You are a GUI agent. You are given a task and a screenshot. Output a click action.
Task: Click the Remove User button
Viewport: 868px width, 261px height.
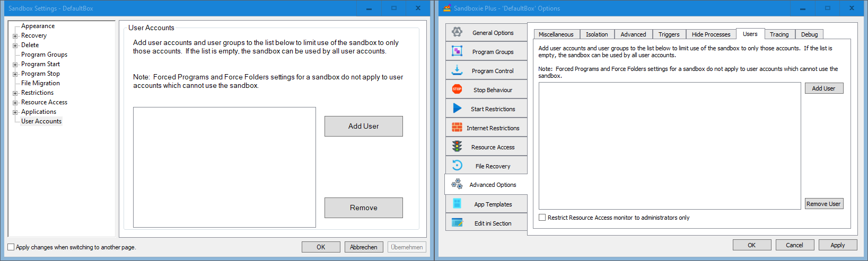(x=823, y=204)
